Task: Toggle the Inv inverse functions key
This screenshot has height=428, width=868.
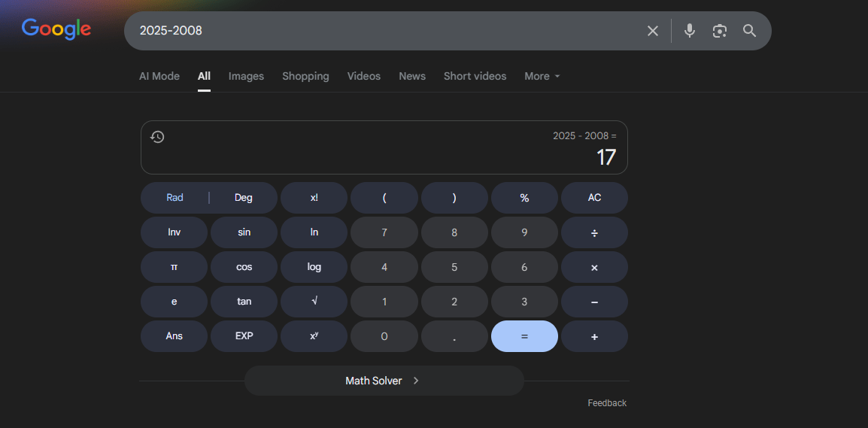Action: click(x=175, y=232)
